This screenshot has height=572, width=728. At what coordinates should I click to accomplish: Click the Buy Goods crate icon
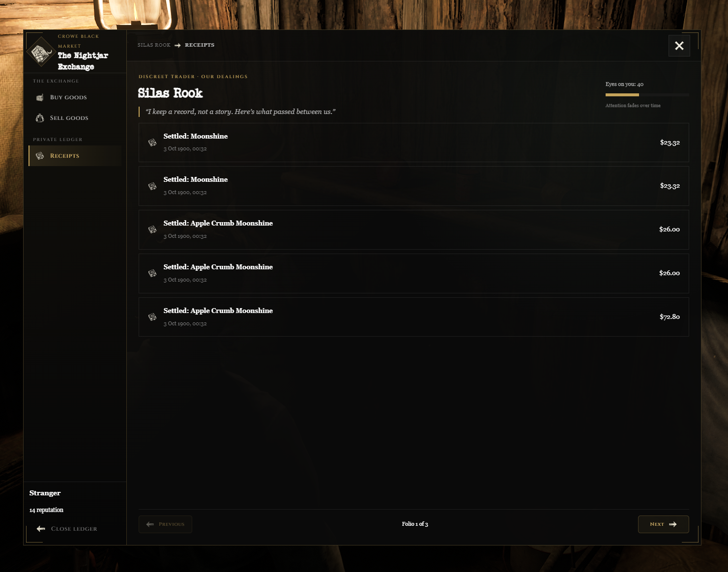[40, 97]
